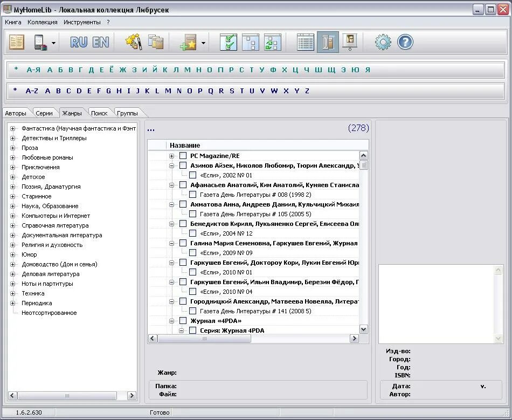Click the expand tree nodes icon
512x420 pixels.
coord(251,42)
